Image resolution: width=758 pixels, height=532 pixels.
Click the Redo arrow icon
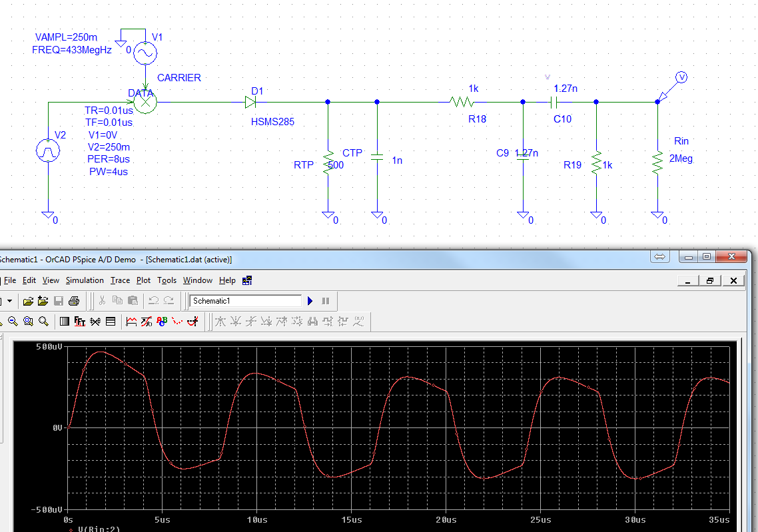click(169, 300)
